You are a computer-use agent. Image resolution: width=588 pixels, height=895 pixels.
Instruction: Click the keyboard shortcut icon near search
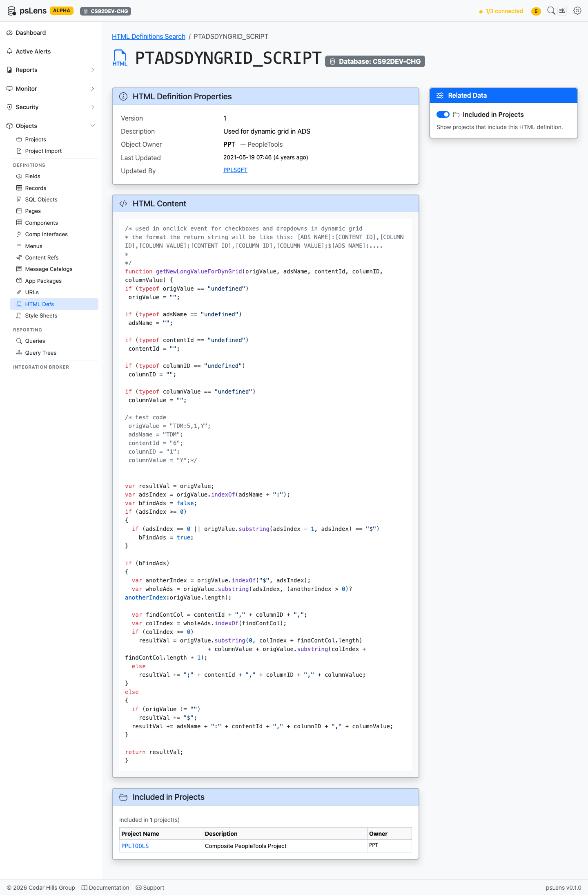pyautogui.click(x=562, y=11)
